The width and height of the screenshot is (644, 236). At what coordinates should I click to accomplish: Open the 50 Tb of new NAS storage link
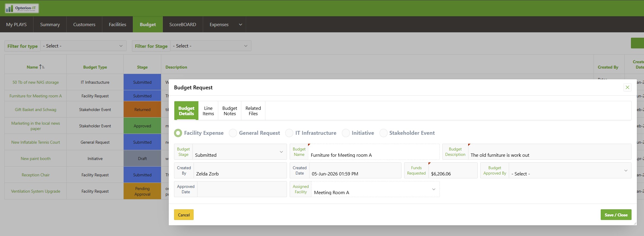36,82
